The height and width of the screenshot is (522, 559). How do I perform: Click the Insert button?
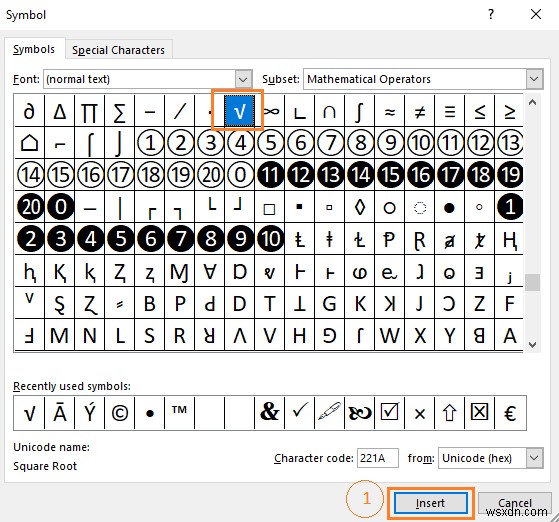click(431, 503)
